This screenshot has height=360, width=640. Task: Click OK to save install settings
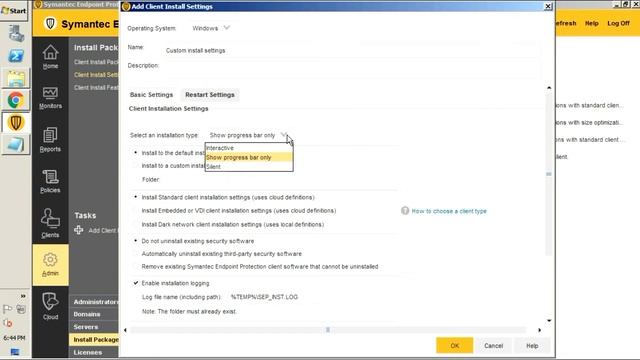tap(455, 345)
